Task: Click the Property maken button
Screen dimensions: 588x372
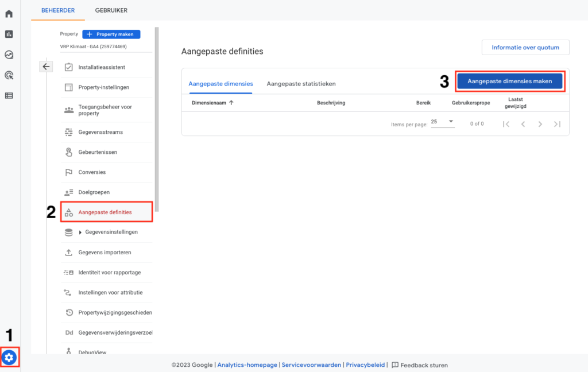Action: pos(111,34)
